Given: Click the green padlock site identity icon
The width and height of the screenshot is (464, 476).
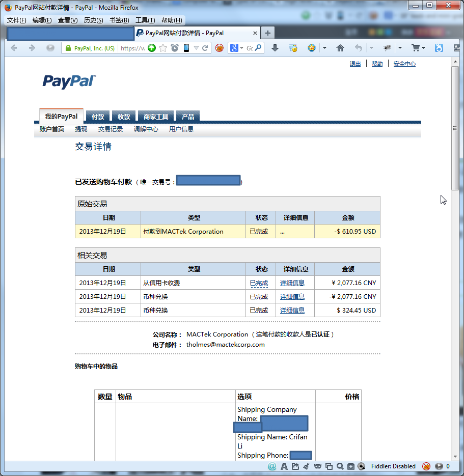Looking at the screenshot, I should 68,48.
